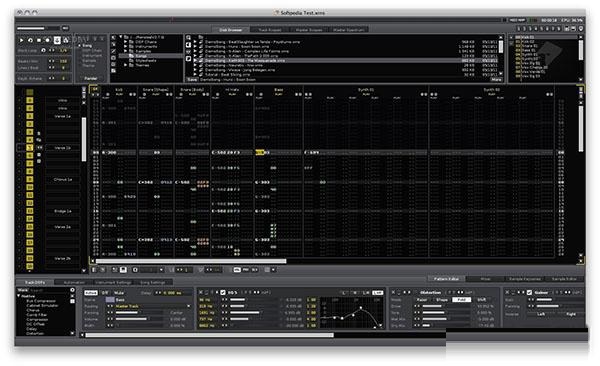Select view preset 1 button
Screen dimensions: 600x366
click(x=519, y=29)
